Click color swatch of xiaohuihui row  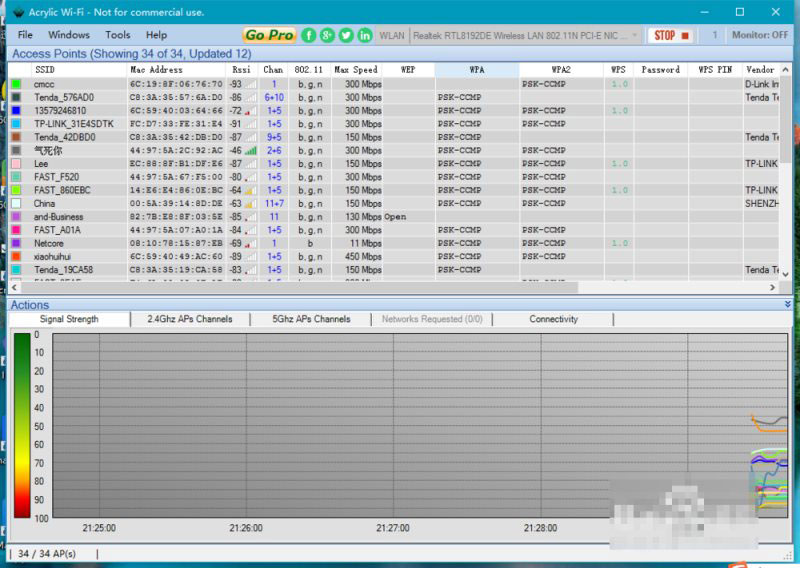click(16, 256)
